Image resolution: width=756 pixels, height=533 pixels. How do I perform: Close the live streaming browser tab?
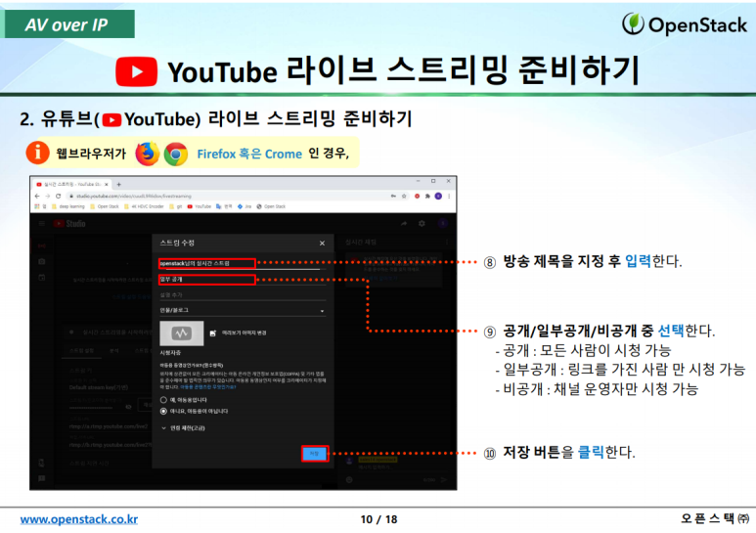coord(107,184)
